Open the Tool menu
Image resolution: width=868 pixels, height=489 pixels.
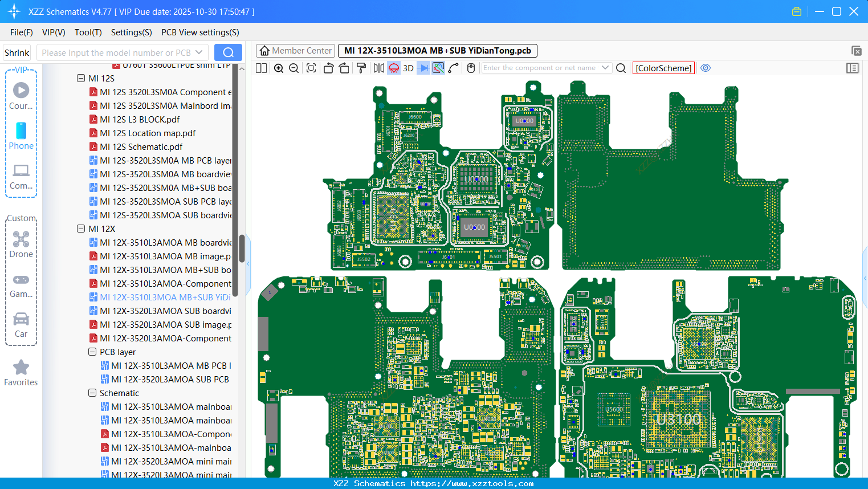tap(88, 32)
